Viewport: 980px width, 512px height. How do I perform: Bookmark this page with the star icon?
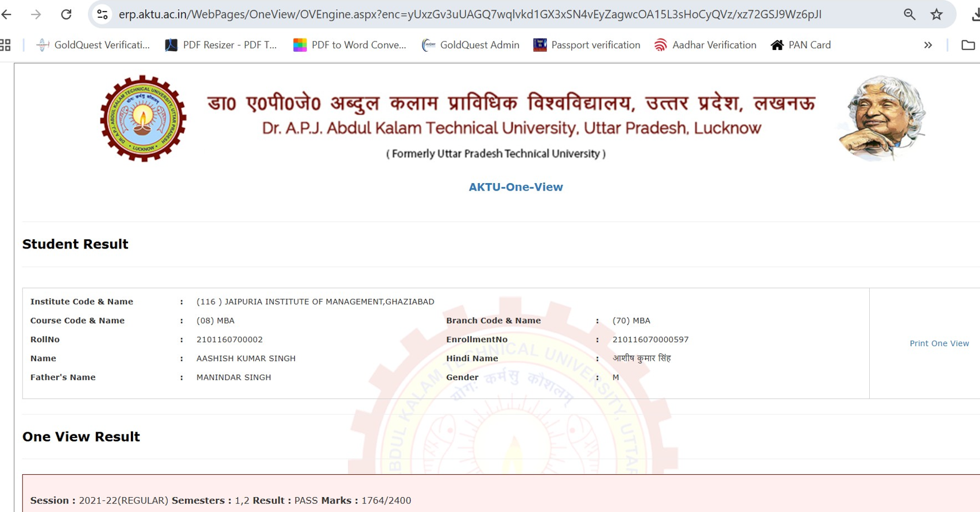(936, 14)
